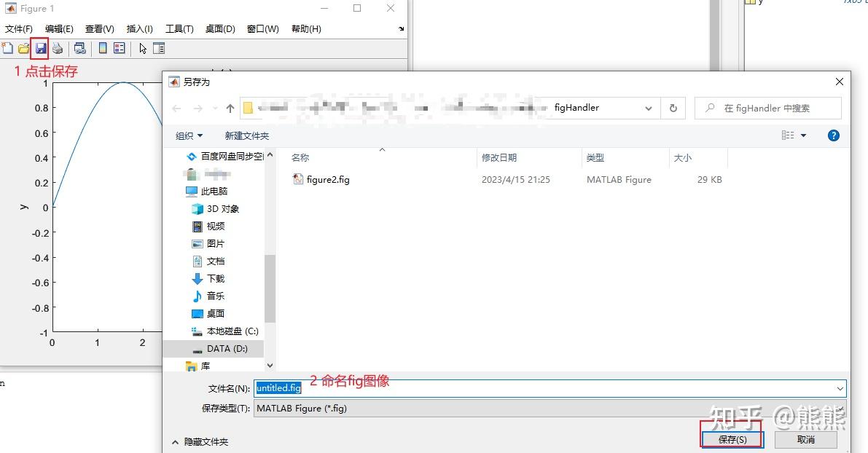Image resolution: width=868 pixels, height=453 pixels.
Task: Insert a colorbar using its toolbar icon
Action: pyautogui.click(x=102, y=48)
